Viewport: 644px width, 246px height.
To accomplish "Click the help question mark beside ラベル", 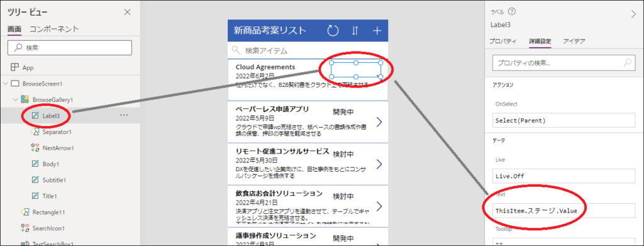I will (x=512, y=12).
